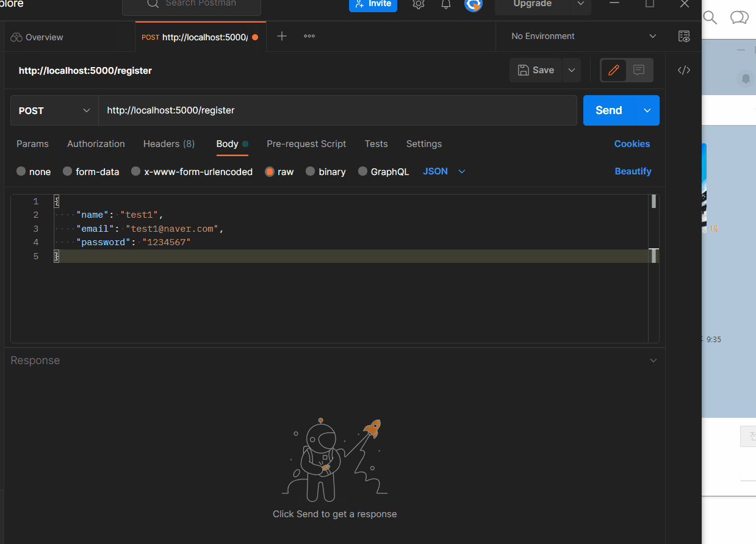Switch to the Headers (8) tab

coord(169,144)
